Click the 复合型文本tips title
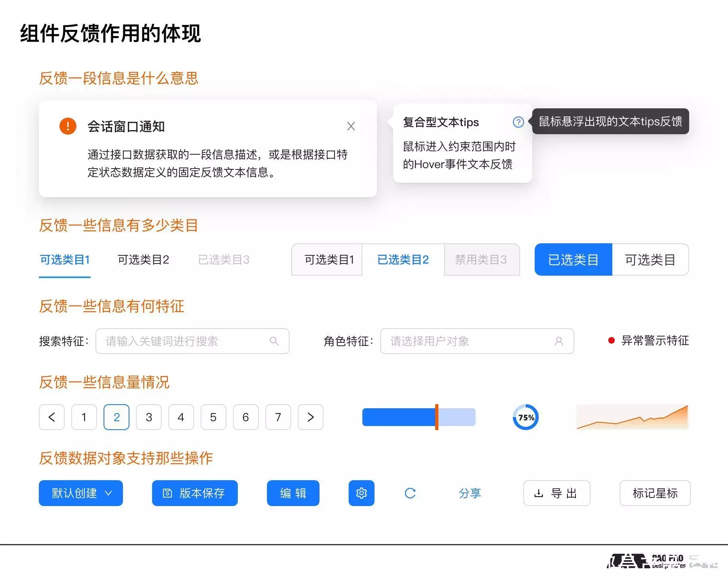Viewport: 728px width, 578px height. pyautogui.click(x=441, y=122)
